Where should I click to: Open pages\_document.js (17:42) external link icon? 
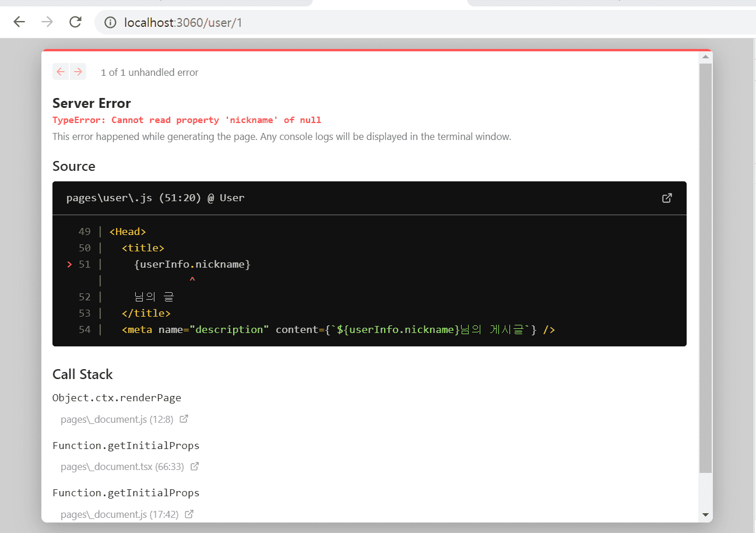189,514
